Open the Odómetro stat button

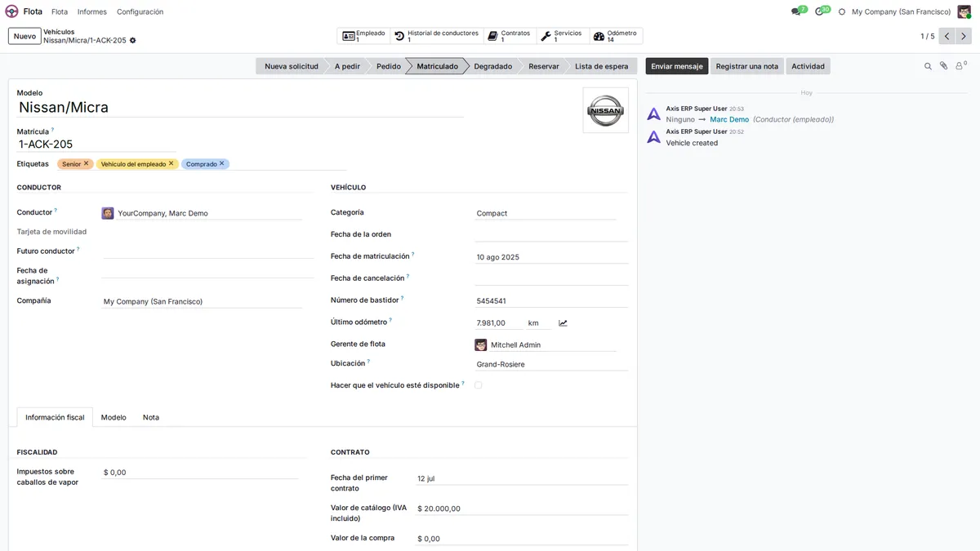[x=616, y=36]
